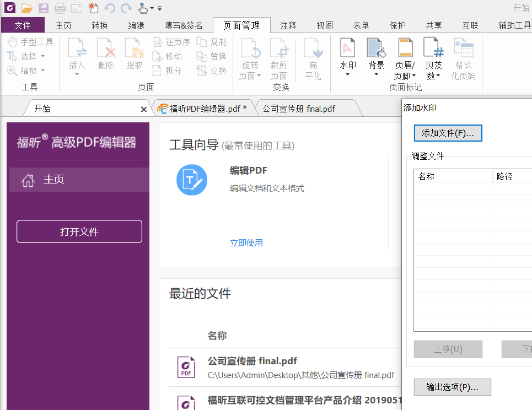This screenshot has width=532, height=410.
Task: Open the 文件 file menu
Action: coord(23,25)
